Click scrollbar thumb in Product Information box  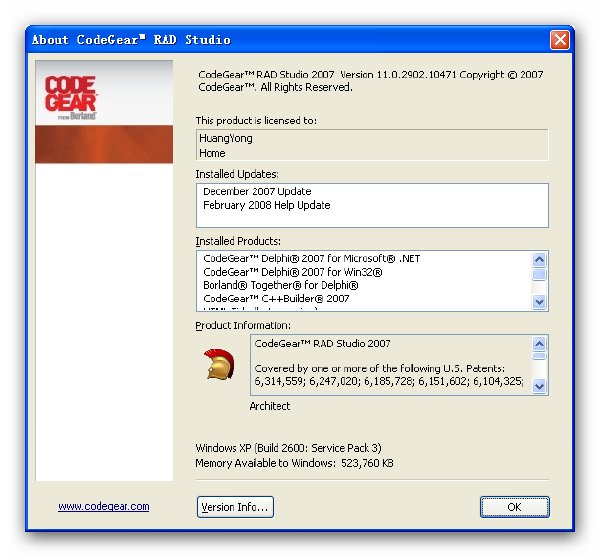tap(539, 356)
